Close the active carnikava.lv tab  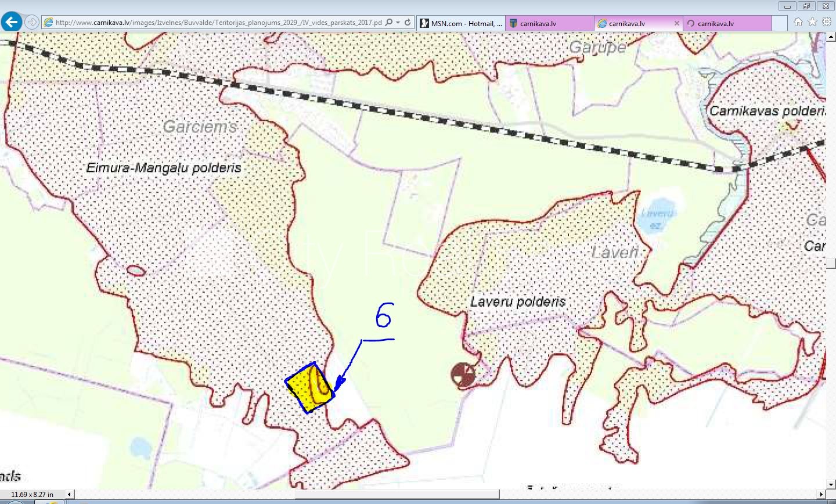click(676, 23)
